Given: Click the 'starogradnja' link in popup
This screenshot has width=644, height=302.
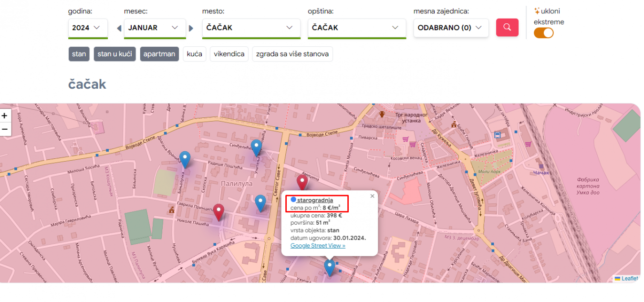Looking at the screenshot, I should point(315,200).
